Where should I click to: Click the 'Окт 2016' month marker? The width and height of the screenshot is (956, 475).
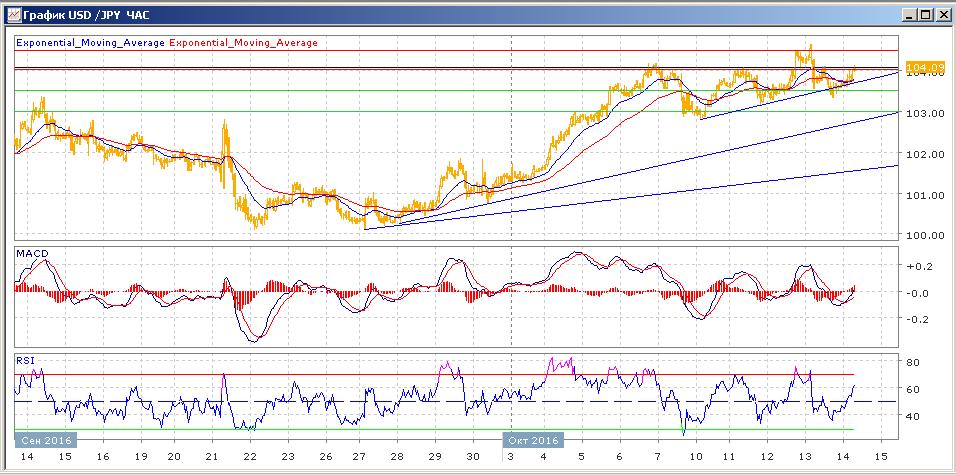tap(533, 438)
